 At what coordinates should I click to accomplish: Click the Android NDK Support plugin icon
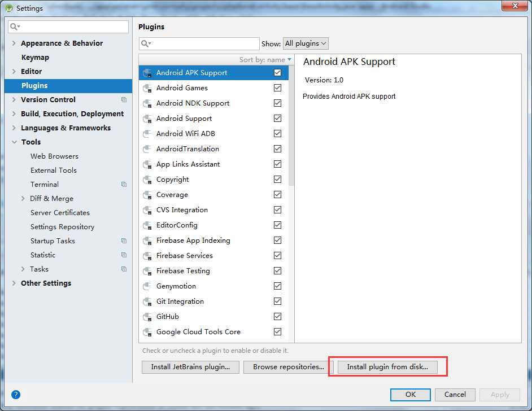tap(147, 103)
